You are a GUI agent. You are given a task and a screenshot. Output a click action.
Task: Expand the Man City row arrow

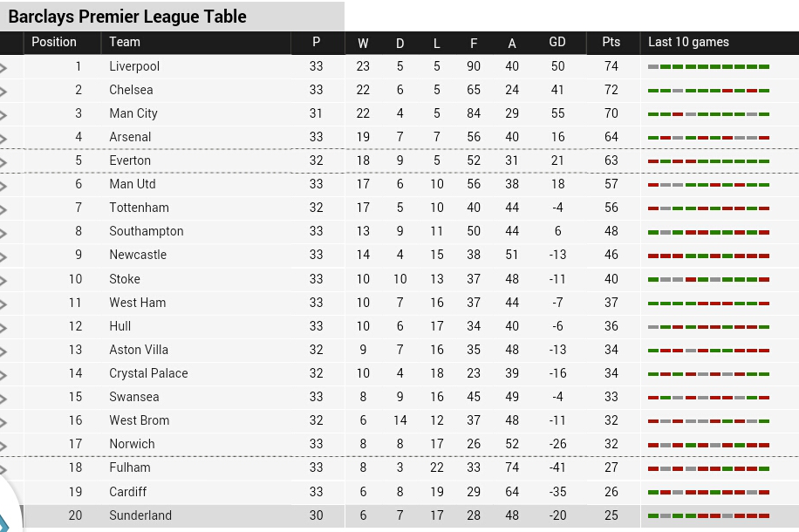[x=3, y=115]
